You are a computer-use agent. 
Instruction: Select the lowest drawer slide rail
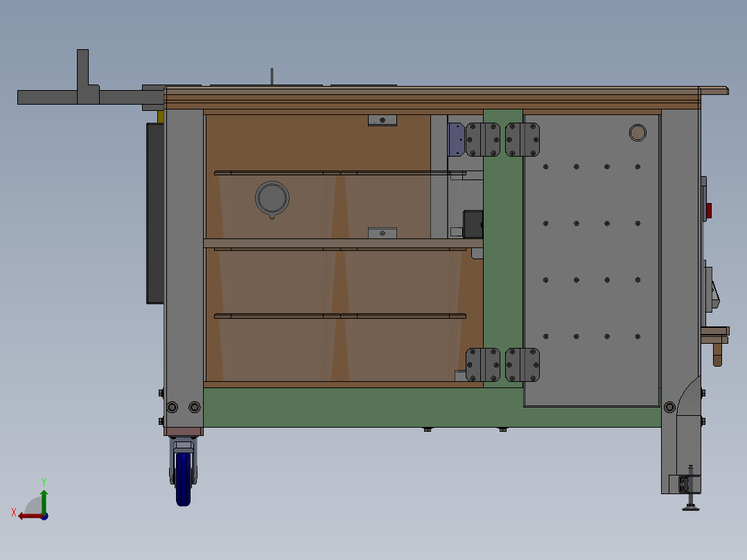tap(340, 316)
